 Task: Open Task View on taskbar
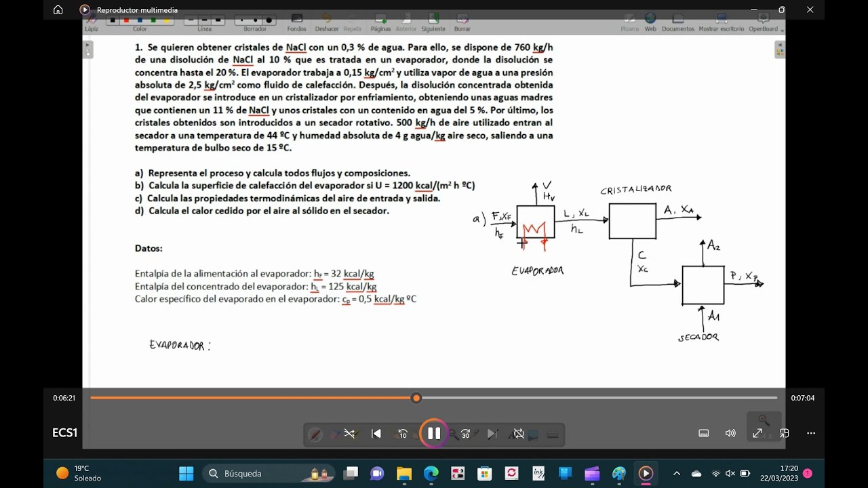click(351, 473)
